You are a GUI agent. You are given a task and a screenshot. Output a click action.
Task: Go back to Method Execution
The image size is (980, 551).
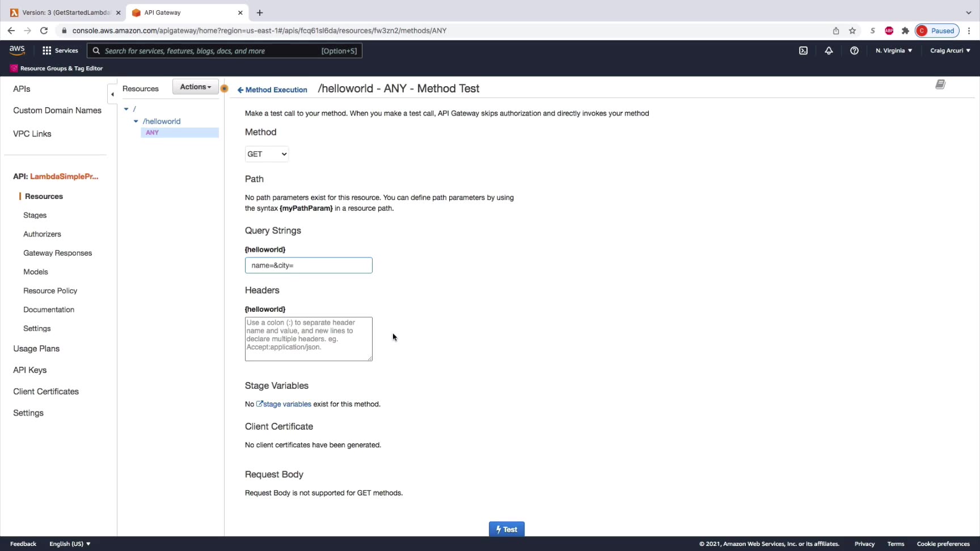click(272, 90)
